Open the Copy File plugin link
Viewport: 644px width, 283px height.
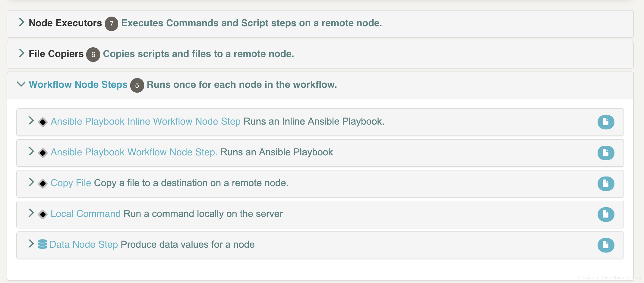coord(71,183)
